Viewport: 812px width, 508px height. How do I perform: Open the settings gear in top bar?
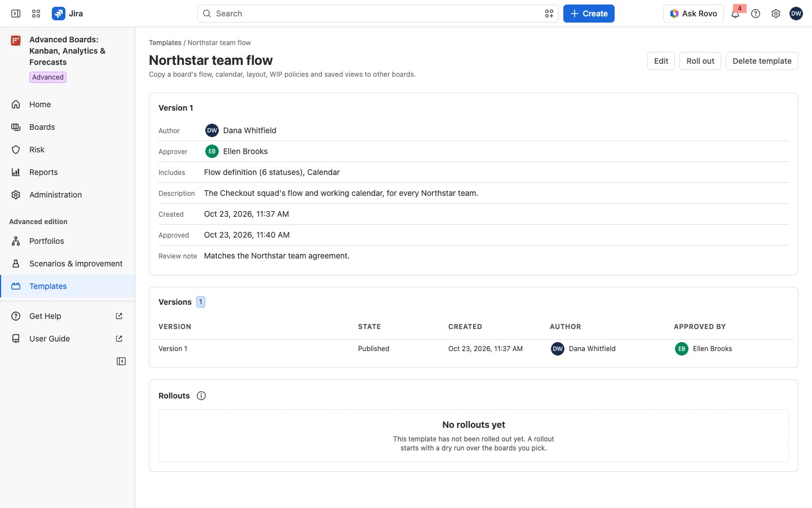click(x=776, y=14)
